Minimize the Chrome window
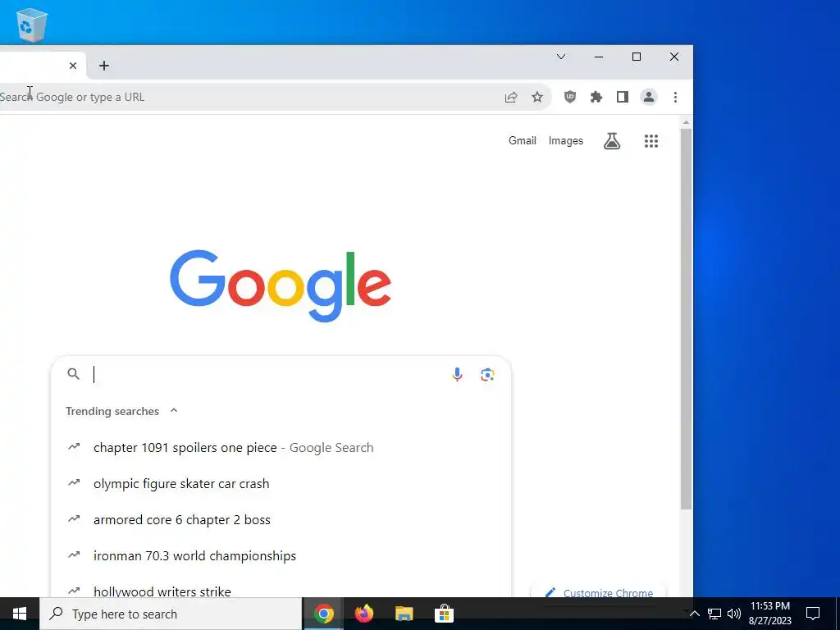 click(599, 57)
